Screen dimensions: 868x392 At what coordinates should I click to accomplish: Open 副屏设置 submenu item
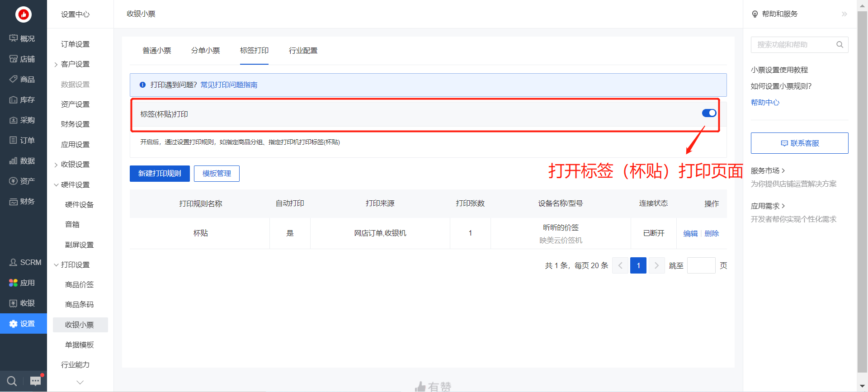click(80, 245)
